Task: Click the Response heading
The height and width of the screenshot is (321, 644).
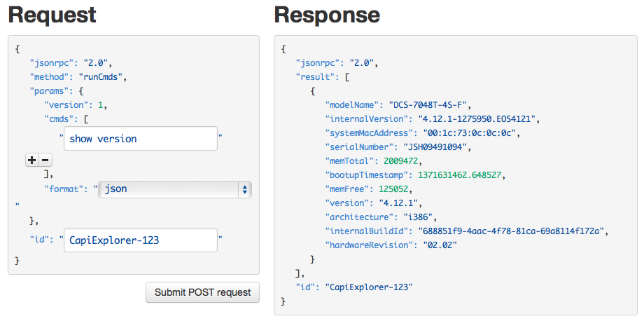Action: pyautogui.click(x=327, y=15)
